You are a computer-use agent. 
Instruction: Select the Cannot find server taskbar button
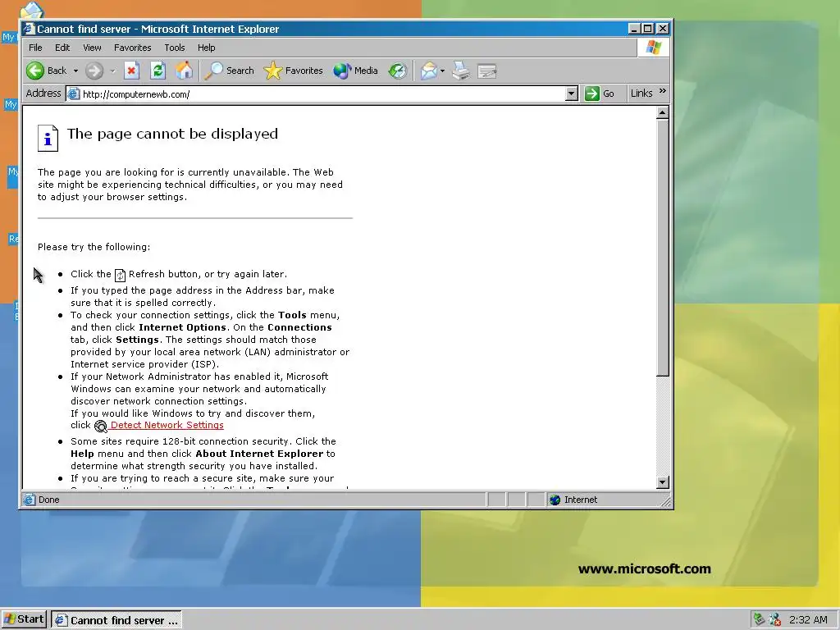pyautogui.click(x=116, y=620)
